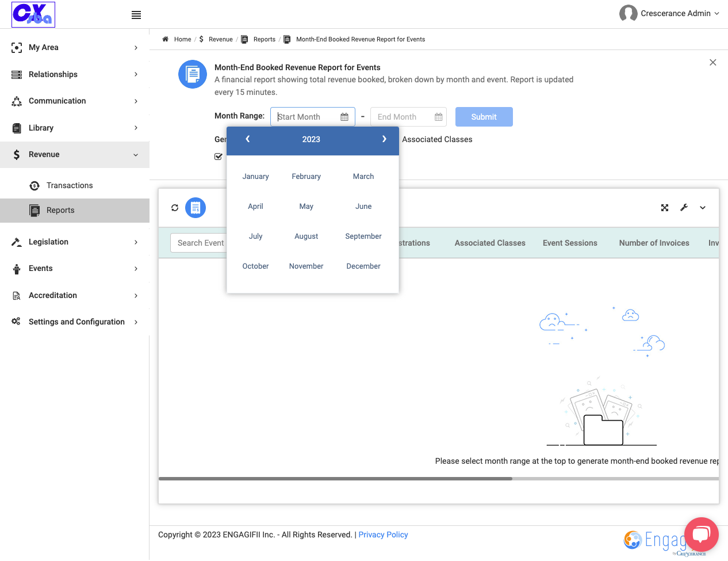Viewport: 728px width, 561px height.
Task: Toggle the hamburger sidebar menu
Action: (x=136, y=15)
